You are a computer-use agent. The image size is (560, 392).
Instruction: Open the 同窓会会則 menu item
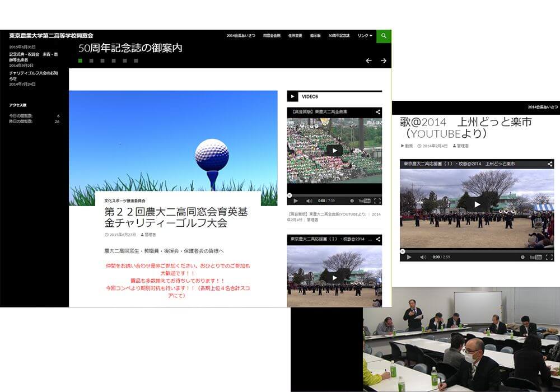[272, 36]
